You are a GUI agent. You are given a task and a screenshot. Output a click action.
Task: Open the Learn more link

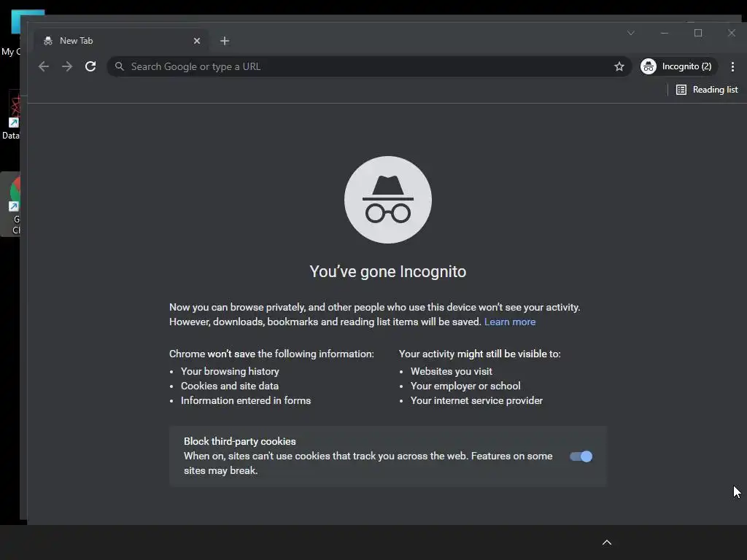pyautogui.click(x=510, y=322)
